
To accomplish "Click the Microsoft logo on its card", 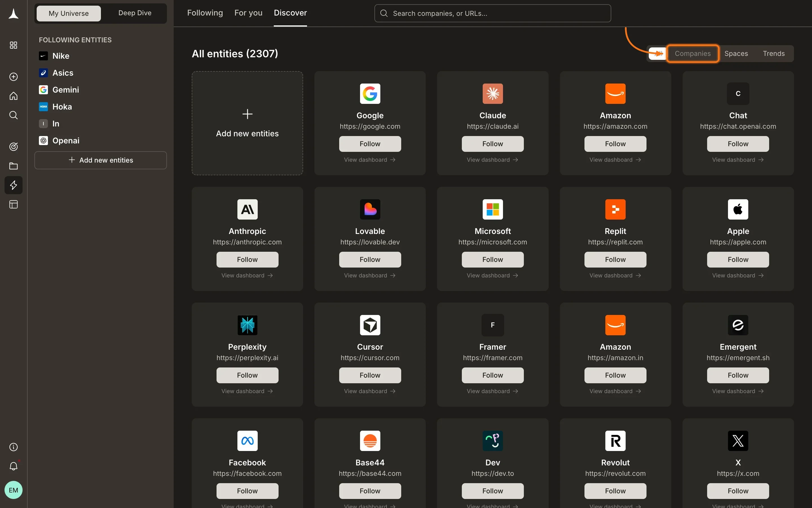I will pyautogui.click(x=493, y=209).
